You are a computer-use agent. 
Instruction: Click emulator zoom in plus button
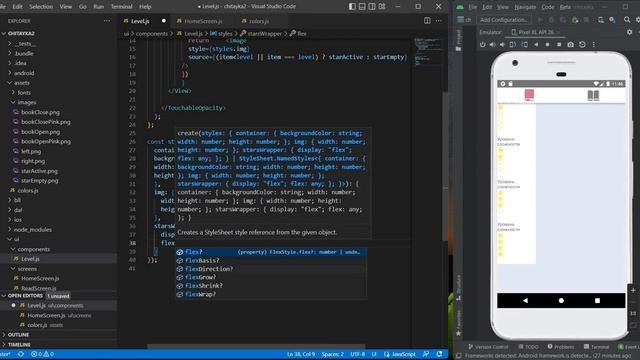coord(633,290)
